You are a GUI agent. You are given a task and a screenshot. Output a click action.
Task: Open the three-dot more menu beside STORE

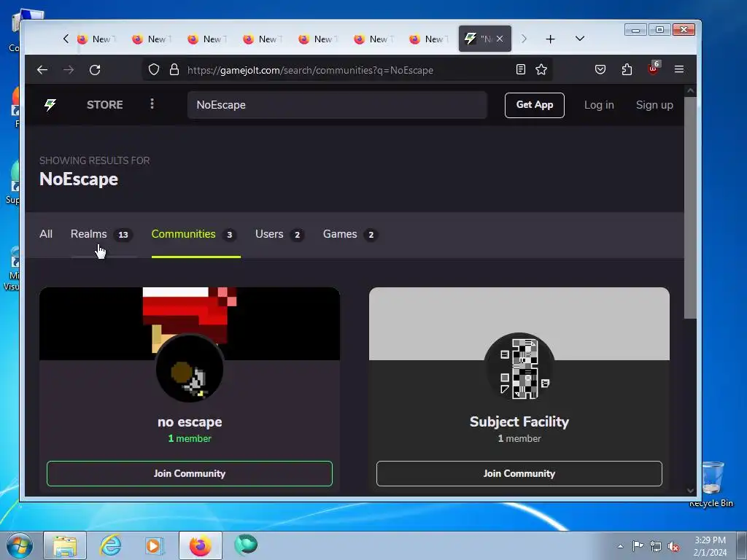click(152, 104)
